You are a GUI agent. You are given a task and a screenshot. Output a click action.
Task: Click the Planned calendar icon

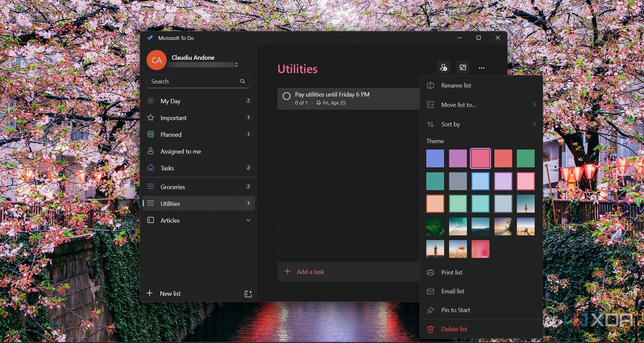151,134
